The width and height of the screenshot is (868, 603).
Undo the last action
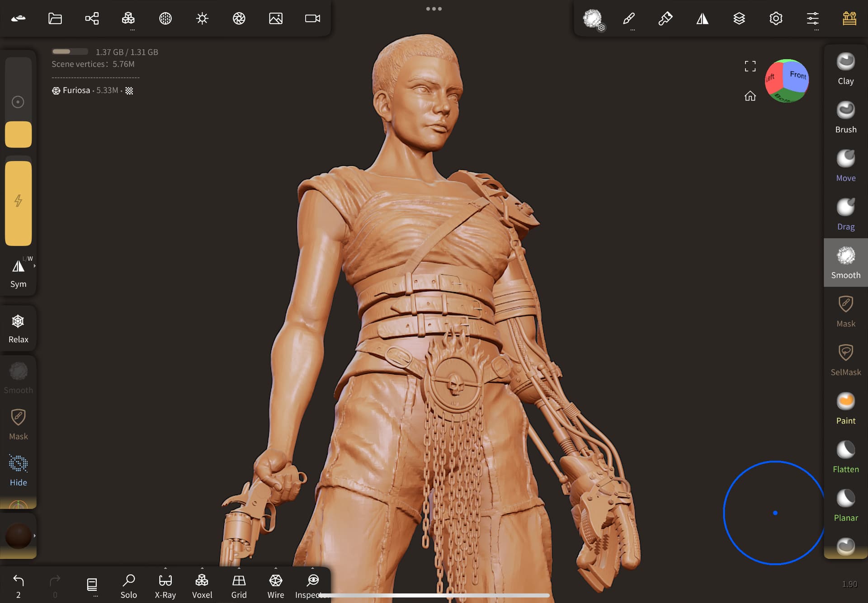point(18,586)
